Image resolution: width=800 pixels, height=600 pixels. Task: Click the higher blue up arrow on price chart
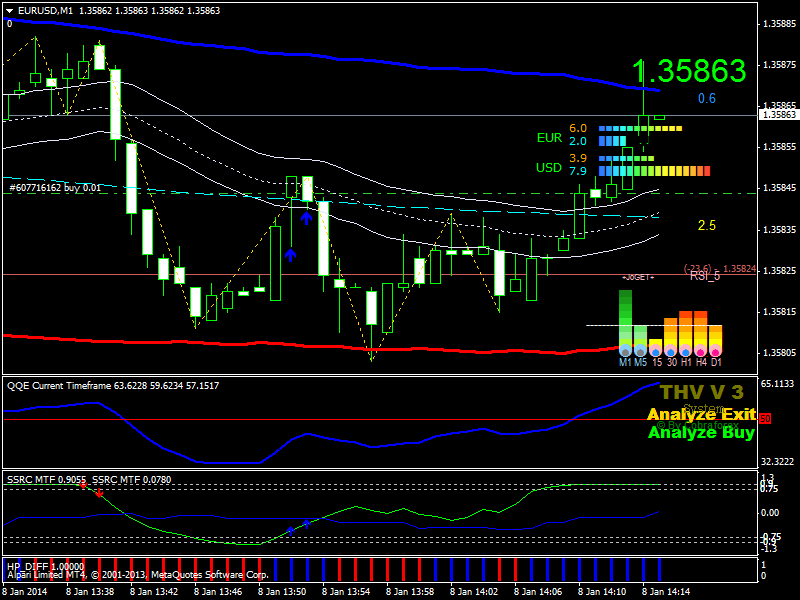point(306,218)
